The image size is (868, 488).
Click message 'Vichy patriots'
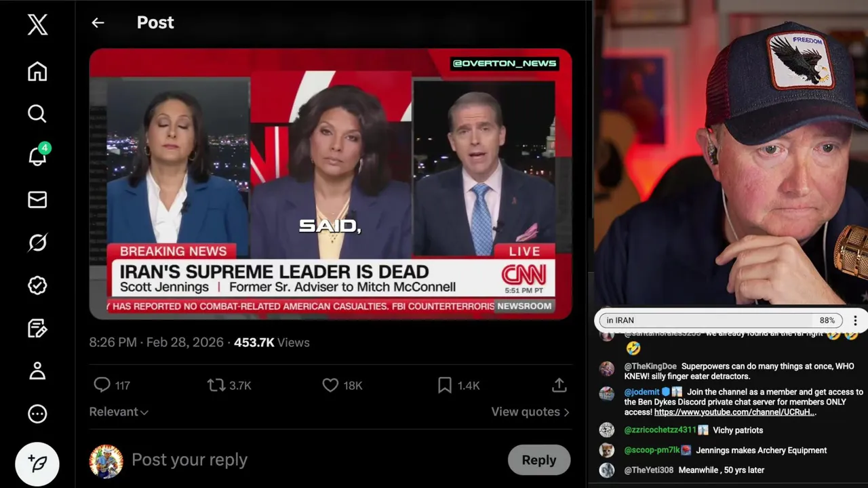click(738, 430)
